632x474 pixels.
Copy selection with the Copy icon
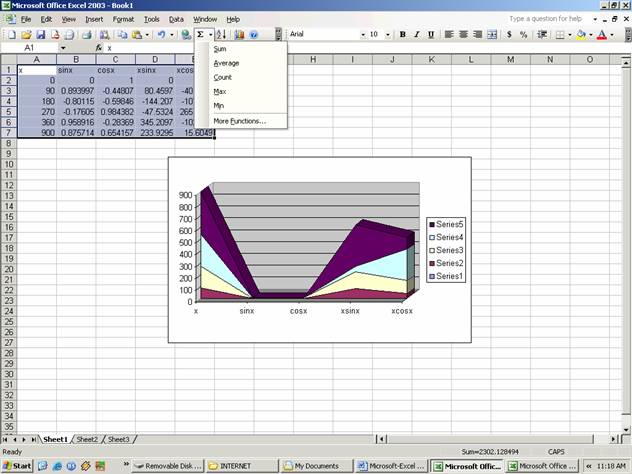pos(122,35)
